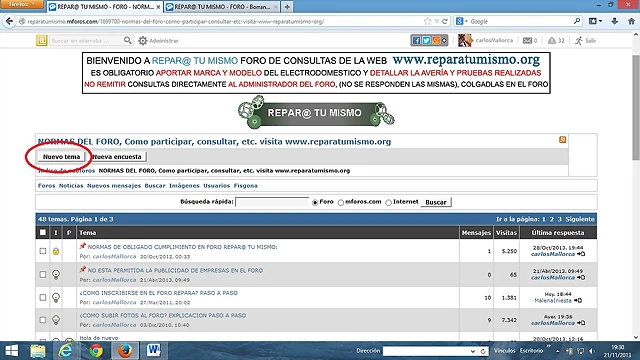Reload the page with the refresh icon
Image resolution: width=640 pixels, height=360 pixels.
445,21
